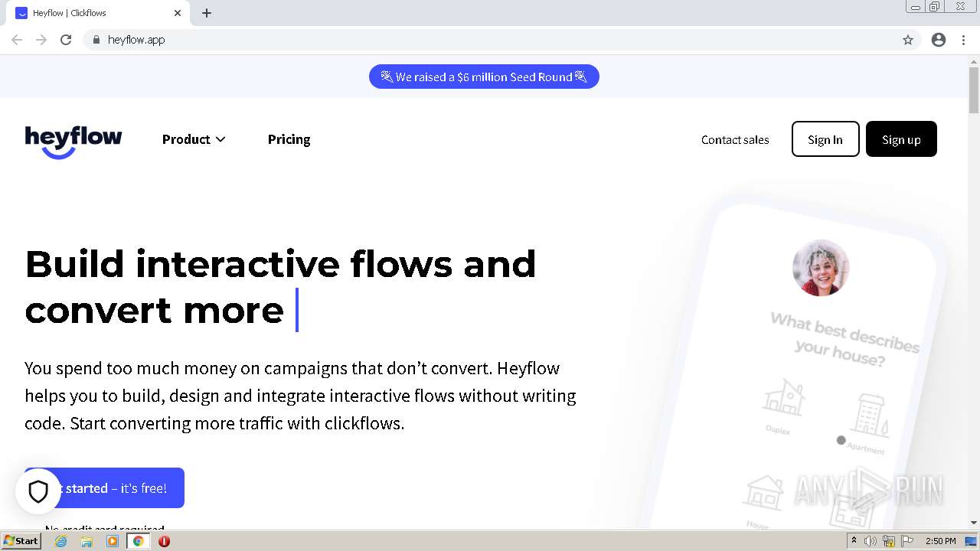
Task: Open the media player taskbar icon
Action: 113,541
